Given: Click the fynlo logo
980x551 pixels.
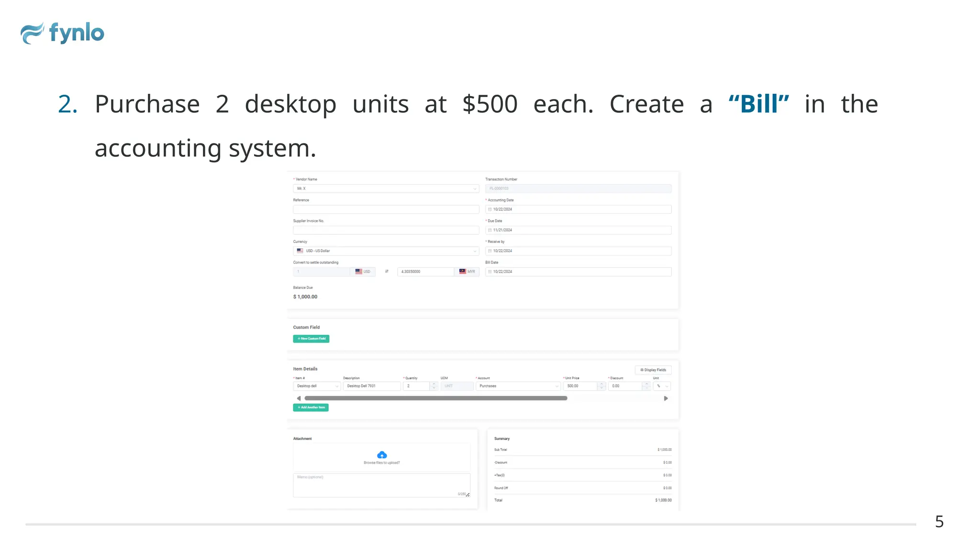Looking at the screenshot, I should 62,33.
